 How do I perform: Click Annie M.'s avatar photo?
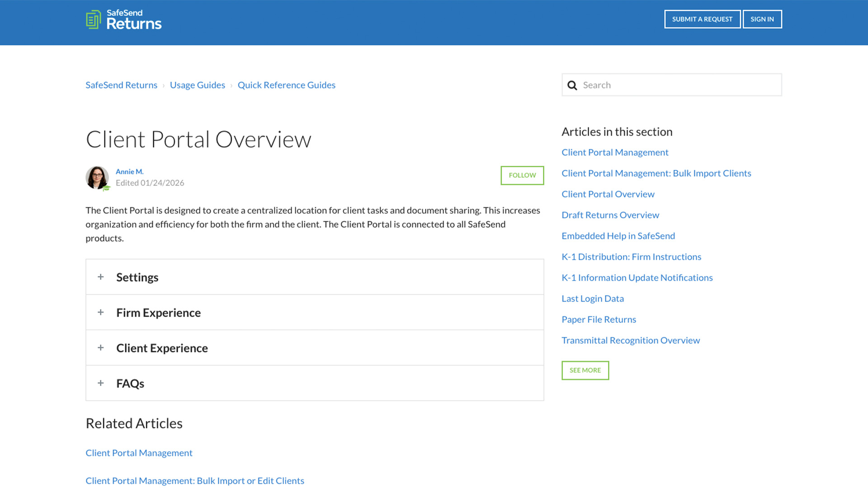pos(97,177)
